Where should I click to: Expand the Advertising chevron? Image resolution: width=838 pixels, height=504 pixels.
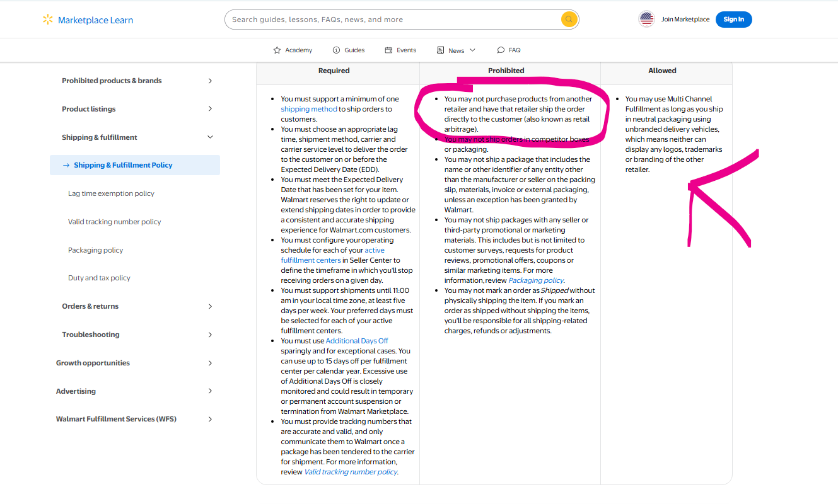[210, 391]
